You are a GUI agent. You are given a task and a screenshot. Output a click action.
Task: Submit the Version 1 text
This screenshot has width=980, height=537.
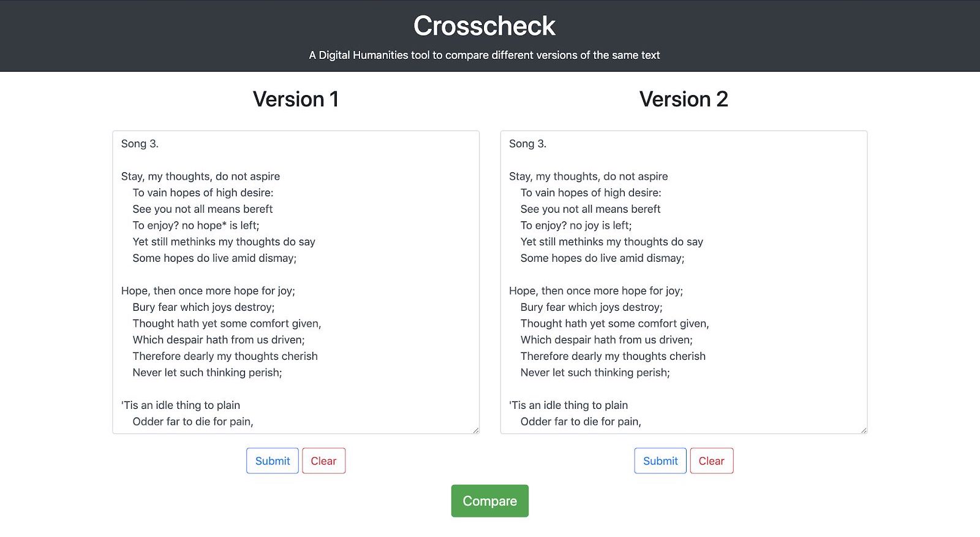(x=273, y=461)
